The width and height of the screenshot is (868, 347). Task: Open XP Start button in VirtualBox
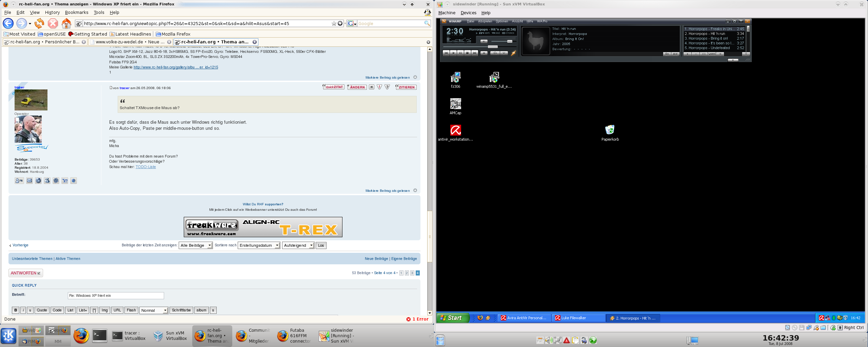453,318
